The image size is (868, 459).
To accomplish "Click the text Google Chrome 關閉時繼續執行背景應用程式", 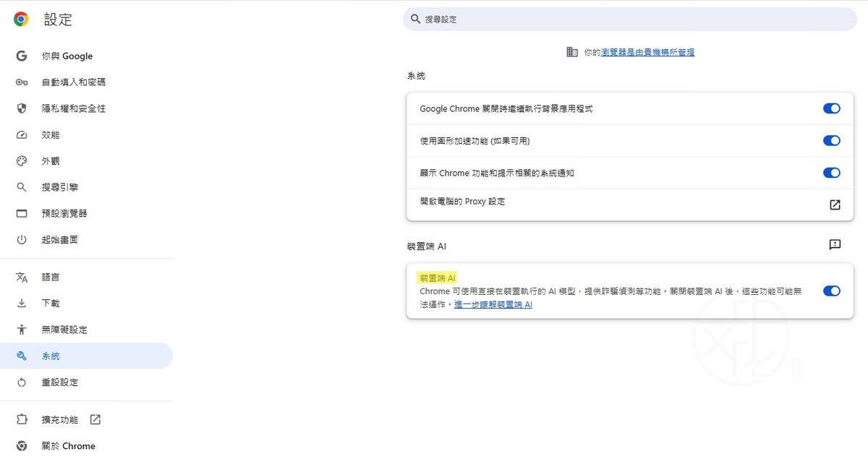I will [x=506, y=109].
